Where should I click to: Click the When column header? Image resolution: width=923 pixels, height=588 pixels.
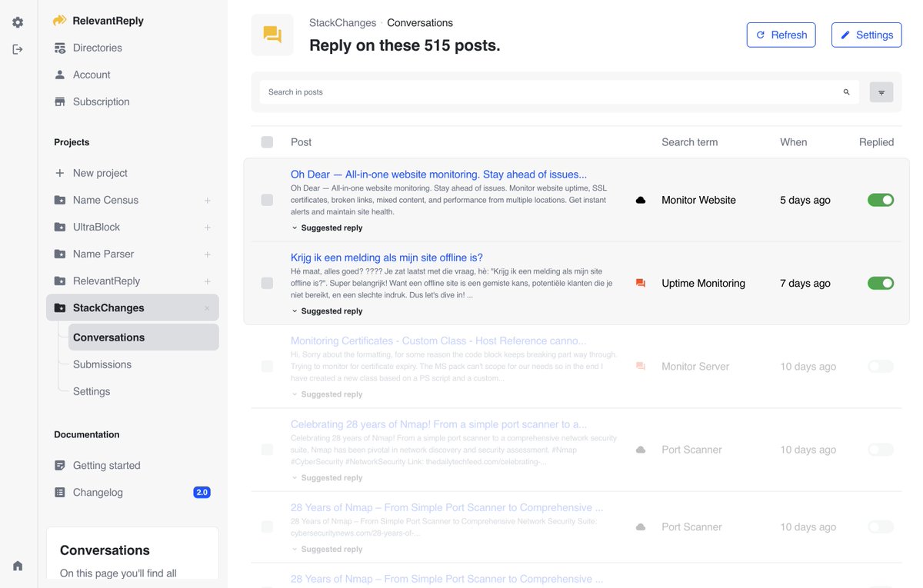pos(794,142)
